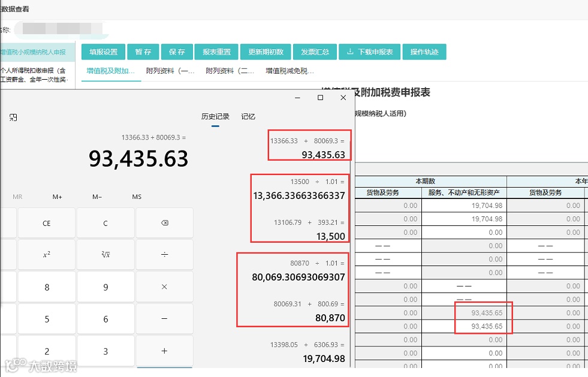Click the calculator square root key
This screenshot has width=588, height=377.
[105, 255]
